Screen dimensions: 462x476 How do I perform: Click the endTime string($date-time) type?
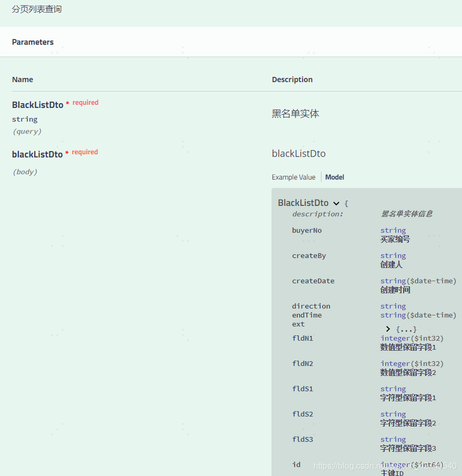coord(418,315)
